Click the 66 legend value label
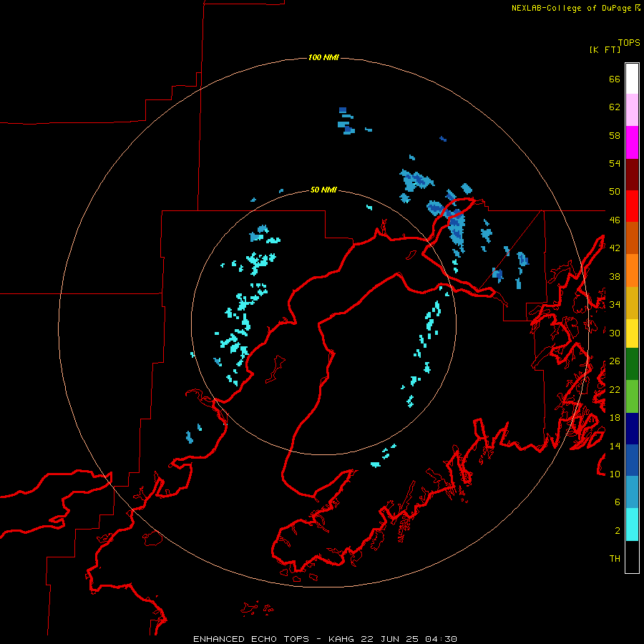Screen dimensions: 644x644 coord(615,79)
